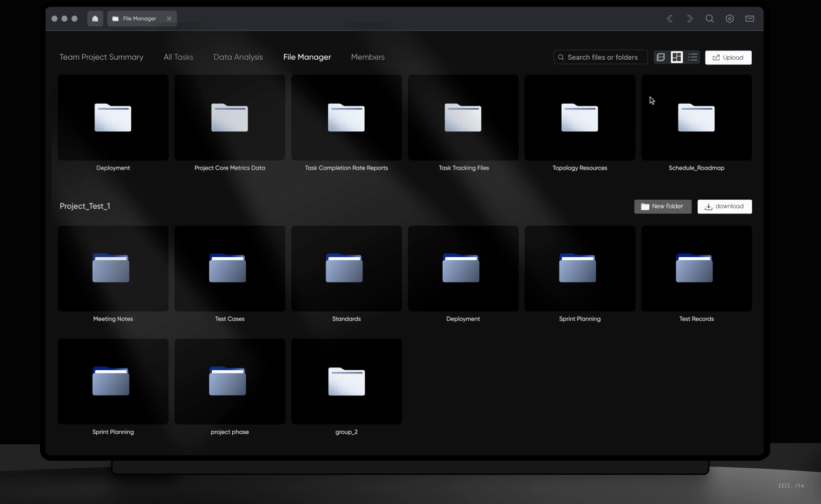Select the File Manager navigation tab
This screenshot has width=821, height=504.
(x=307, y=57)
